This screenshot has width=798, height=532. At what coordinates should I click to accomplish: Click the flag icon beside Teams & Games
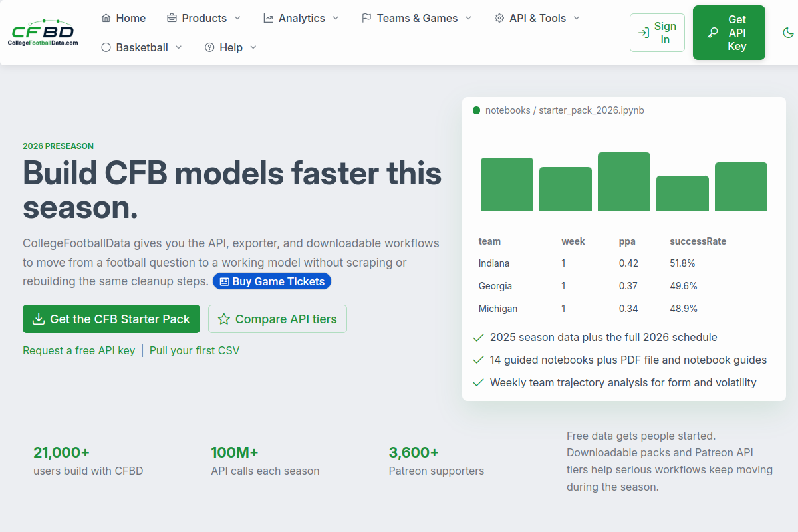click(366, 18)
